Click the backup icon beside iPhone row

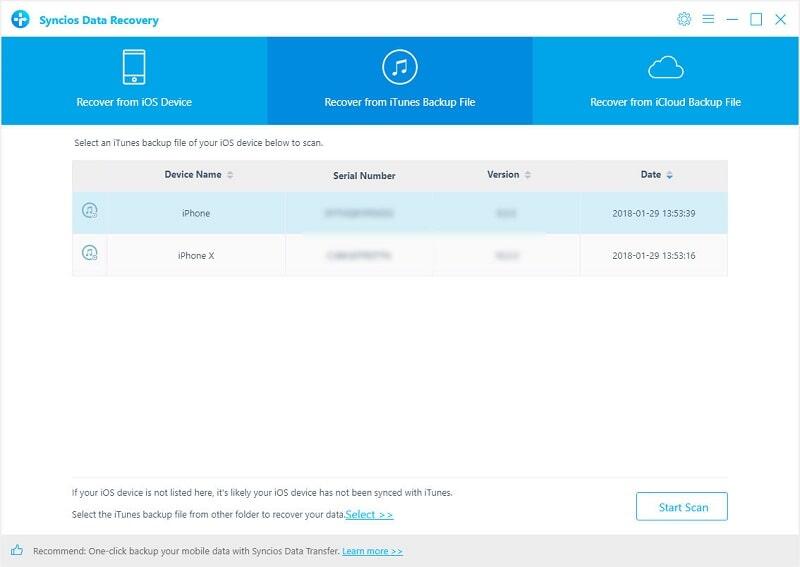(90, 212)
